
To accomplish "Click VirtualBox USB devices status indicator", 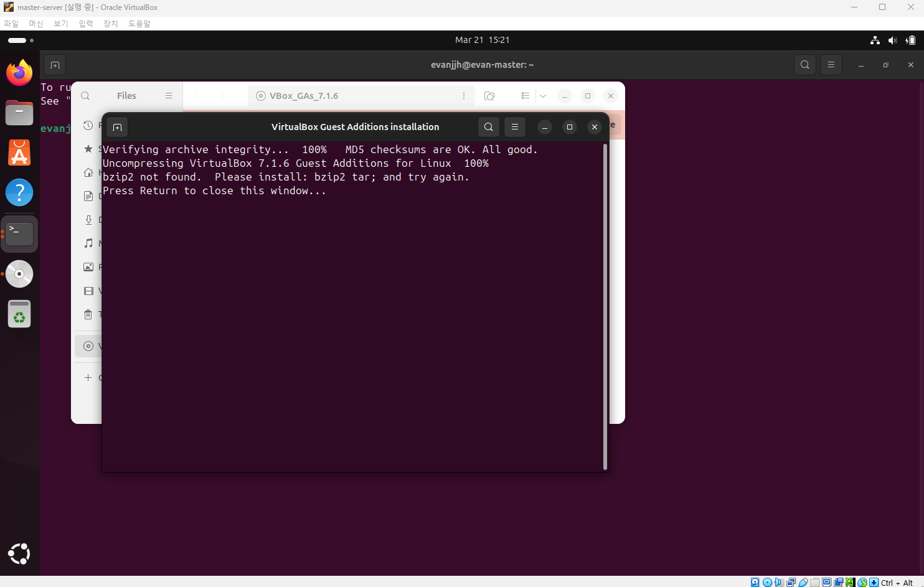I will click(803, 583).
